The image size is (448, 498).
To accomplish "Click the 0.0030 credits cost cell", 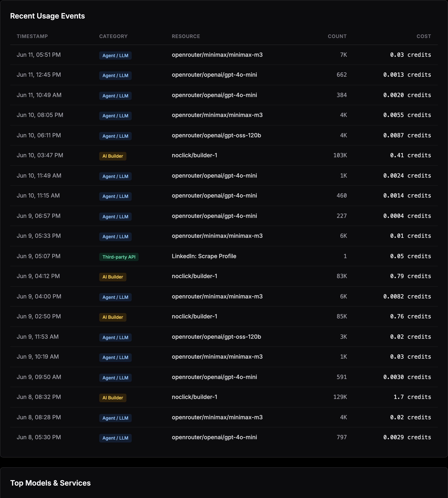I will (x=407, y=377).
